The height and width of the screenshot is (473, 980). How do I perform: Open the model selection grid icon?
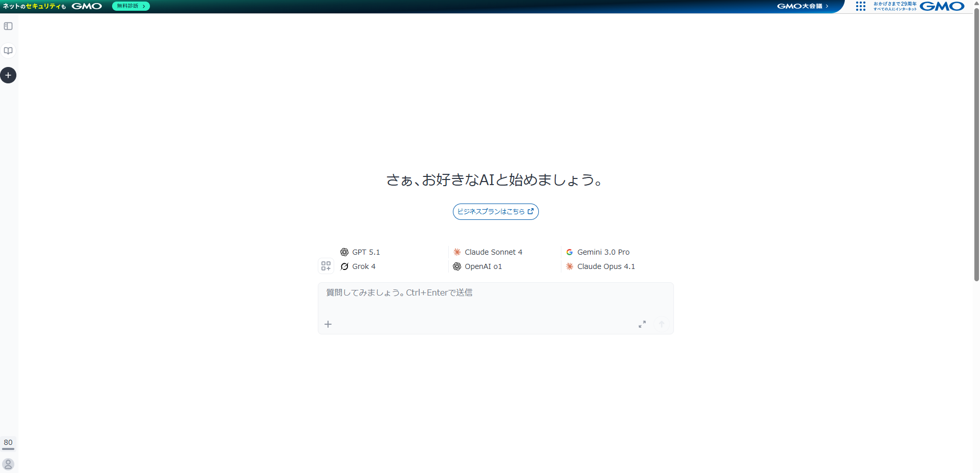[x=325, y=266]
